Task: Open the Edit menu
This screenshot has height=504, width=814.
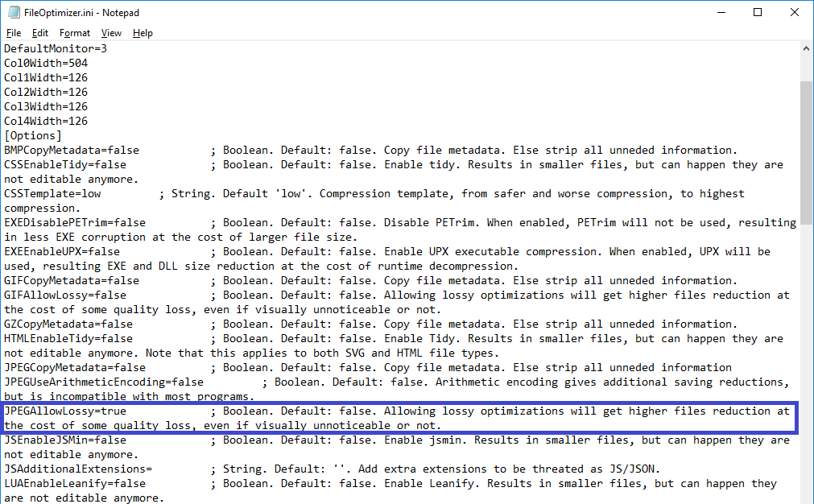Action: [x=40, y=33]
